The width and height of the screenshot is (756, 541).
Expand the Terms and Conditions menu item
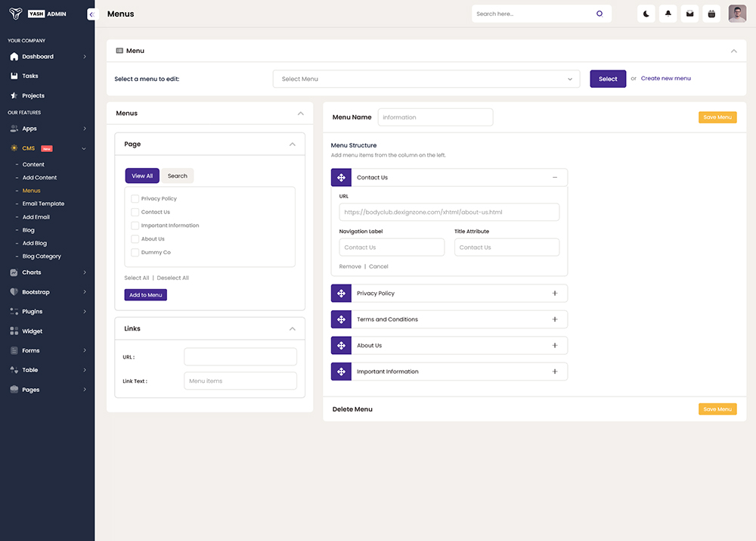[554, 319]
